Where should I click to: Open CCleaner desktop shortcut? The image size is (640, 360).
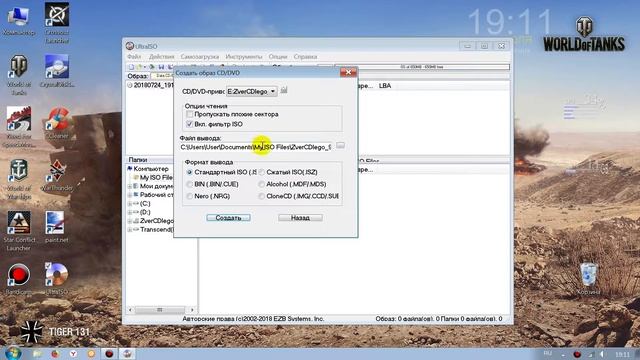coord(58,122)
